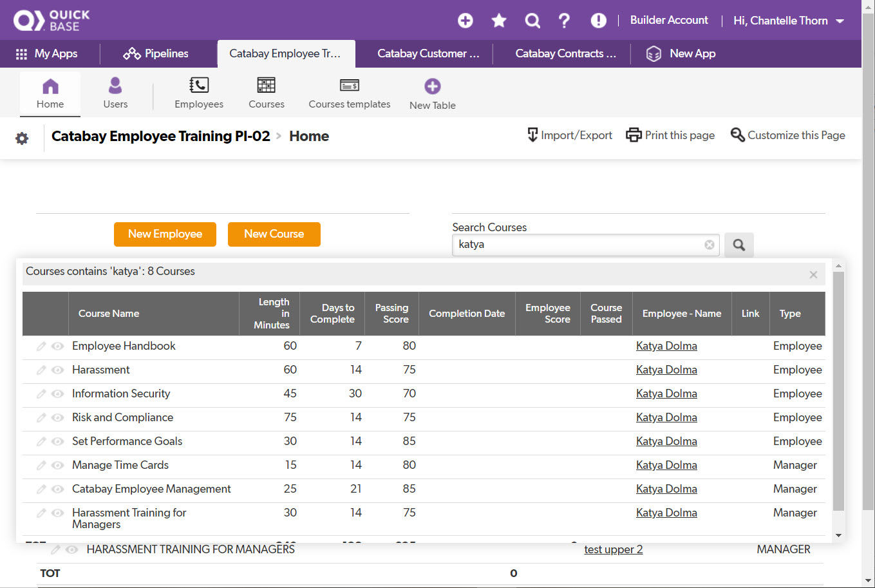View Information Security record via eye icon
The image size is (875, 588).
tap(57, 394)
